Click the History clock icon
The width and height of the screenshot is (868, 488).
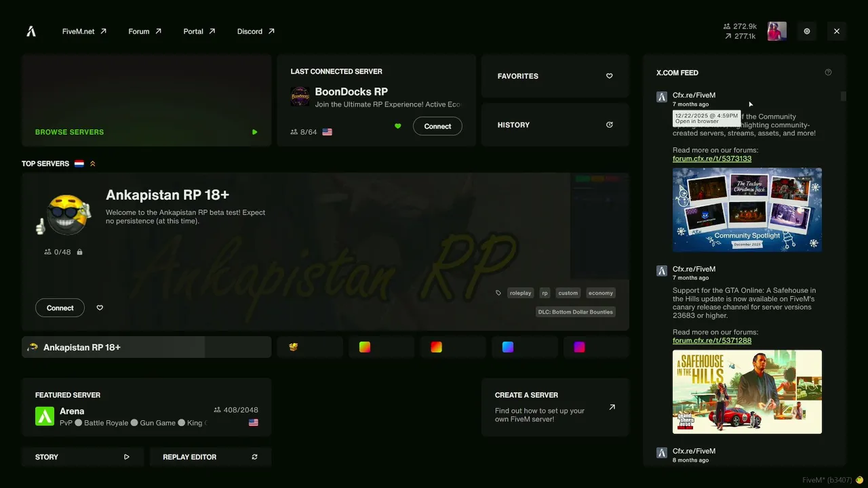coord(609,125)
